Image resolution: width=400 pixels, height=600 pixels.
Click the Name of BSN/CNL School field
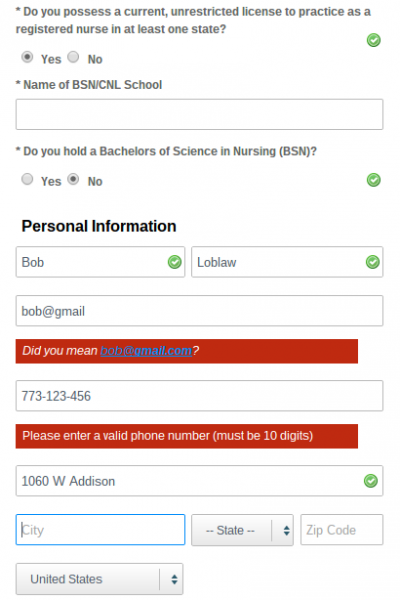199,114
